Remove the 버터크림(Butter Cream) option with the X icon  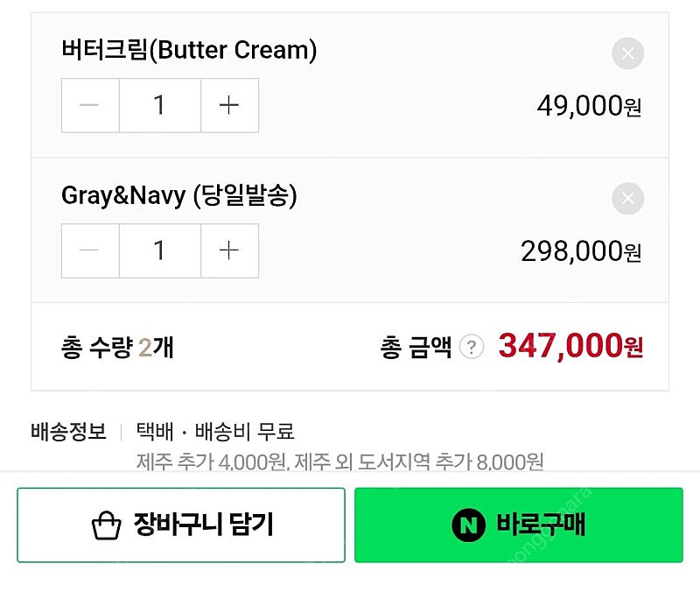pyautogui.click(x=626, y=53)
